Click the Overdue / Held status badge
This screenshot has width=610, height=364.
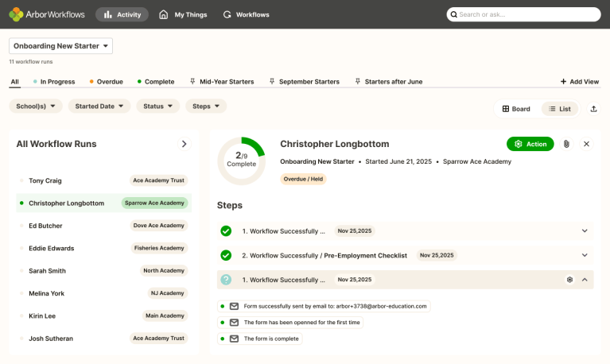303,179
